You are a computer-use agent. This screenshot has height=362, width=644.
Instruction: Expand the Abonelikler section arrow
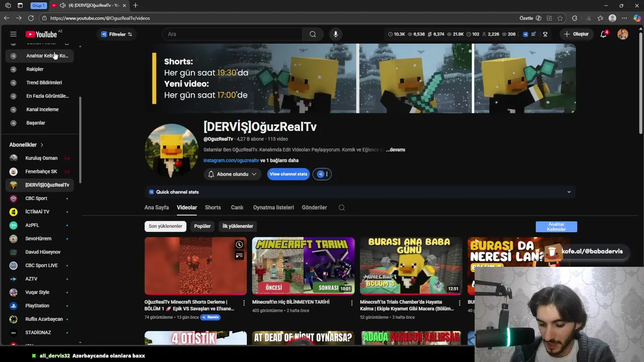click(42, 145)
